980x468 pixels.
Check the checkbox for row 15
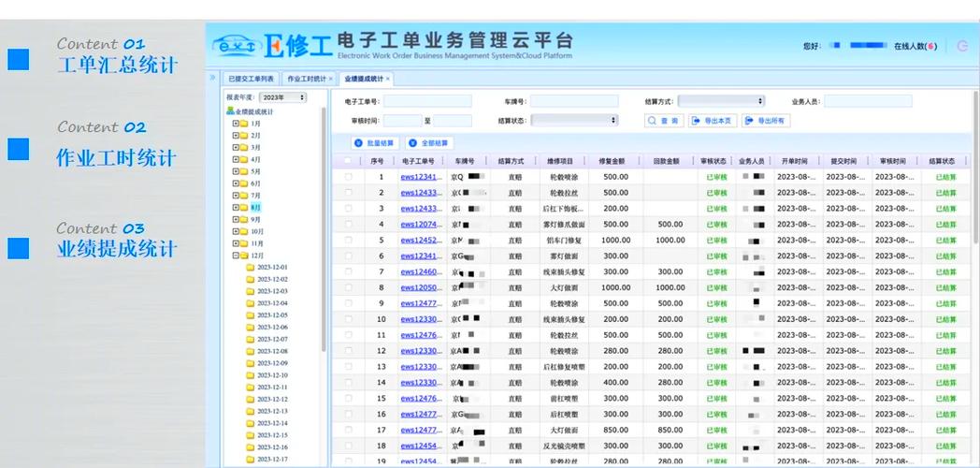pos(348,399)
